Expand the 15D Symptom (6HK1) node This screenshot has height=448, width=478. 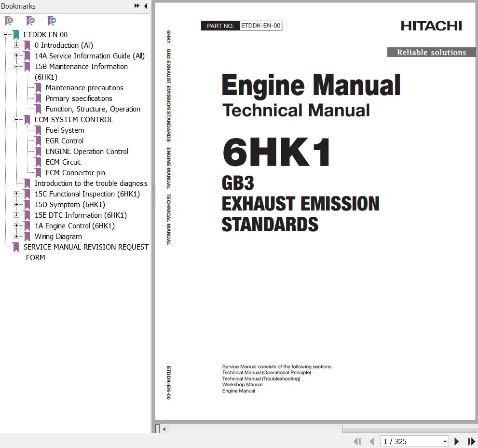tap(16, 205)
